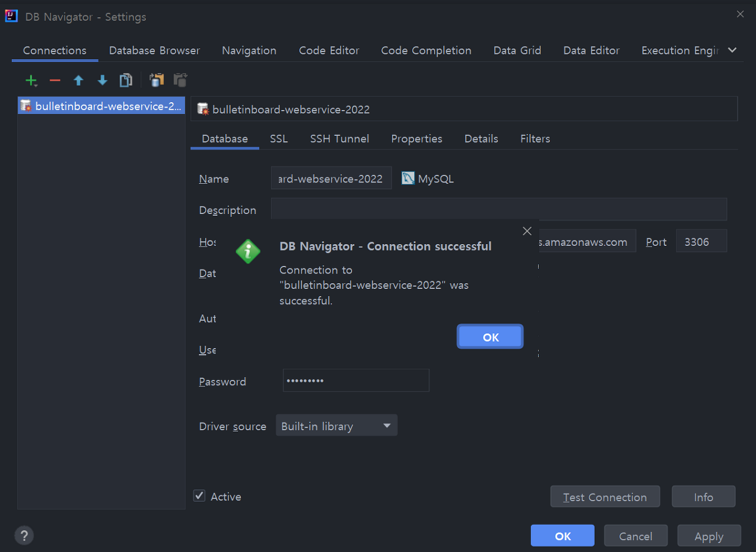This screenshot has width=756, height=552.
Task: Select the Connections tab
Action: coord(55,50)
